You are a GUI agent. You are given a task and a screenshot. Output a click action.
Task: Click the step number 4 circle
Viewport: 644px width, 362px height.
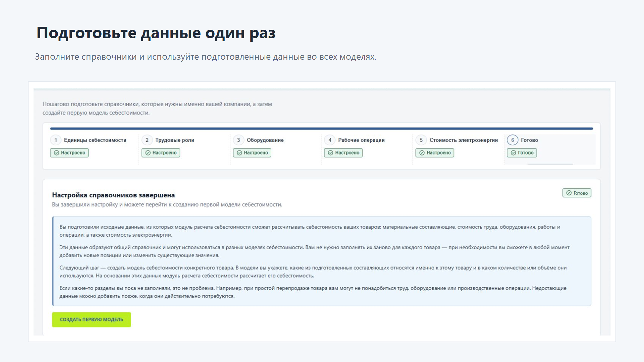click(330, 140)
